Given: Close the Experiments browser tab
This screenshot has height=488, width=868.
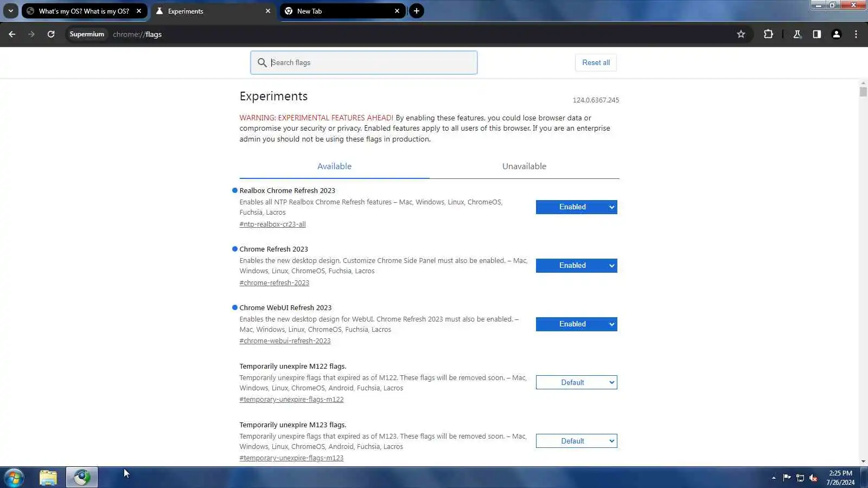Looking at the screenshot, I should [268, 11].
